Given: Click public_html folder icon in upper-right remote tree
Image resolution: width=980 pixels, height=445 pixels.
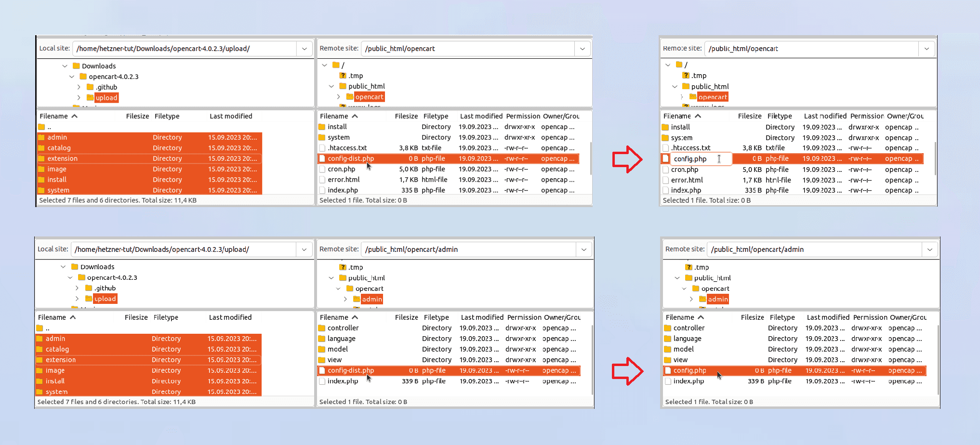Looking at the screenshot, I should pos(686,86).
